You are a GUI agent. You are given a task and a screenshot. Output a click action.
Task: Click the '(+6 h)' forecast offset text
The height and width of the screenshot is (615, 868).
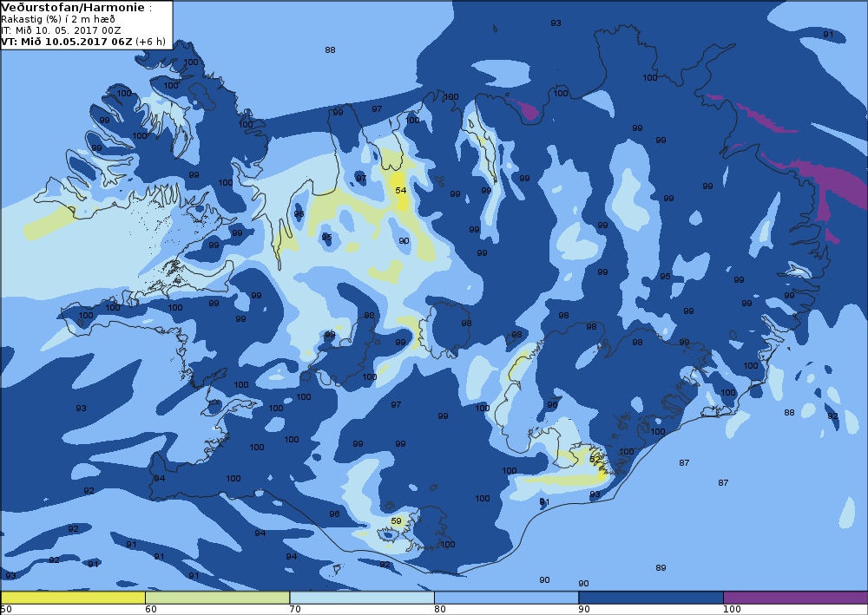150,42
